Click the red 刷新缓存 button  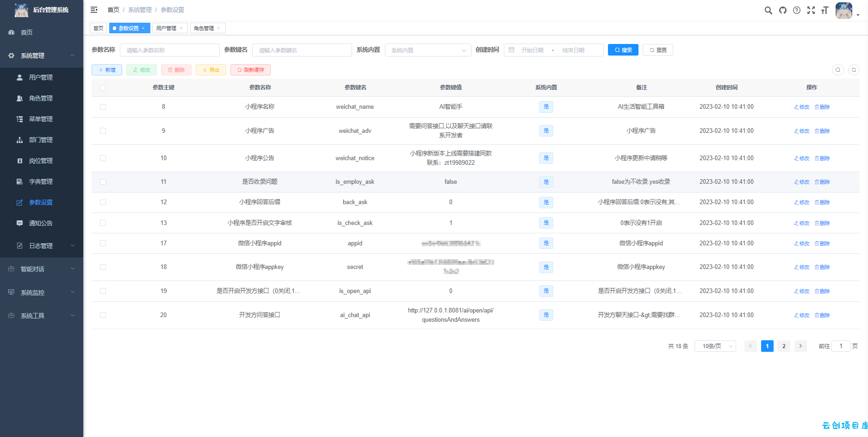[250, 70]
